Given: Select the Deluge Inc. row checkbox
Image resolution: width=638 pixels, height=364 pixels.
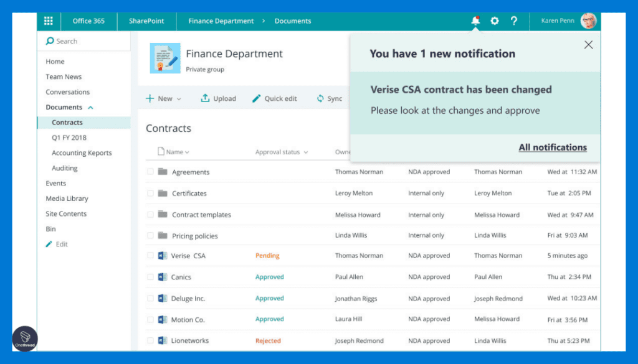Looking at the screenshot, I should point(150,298).
